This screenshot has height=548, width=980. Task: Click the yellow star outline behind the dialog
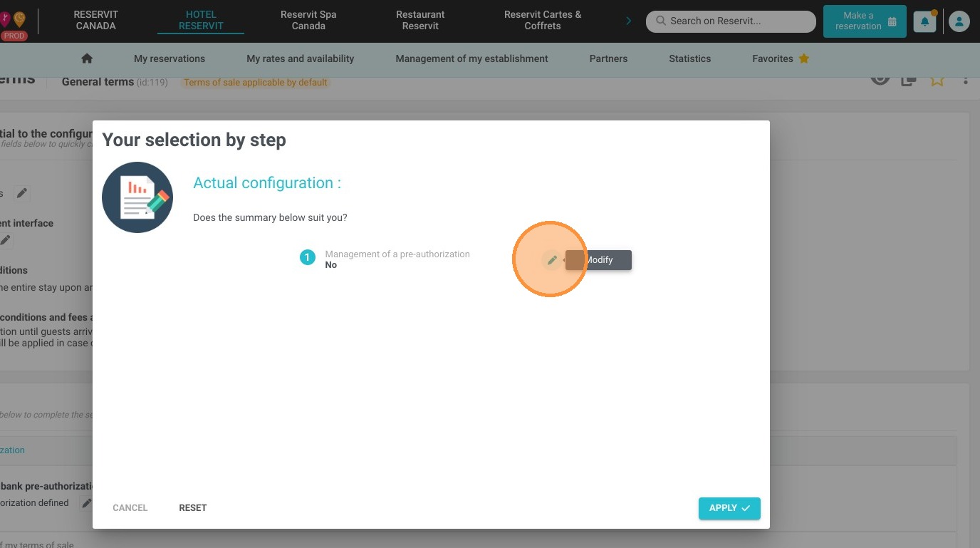[x=937, y=80]
